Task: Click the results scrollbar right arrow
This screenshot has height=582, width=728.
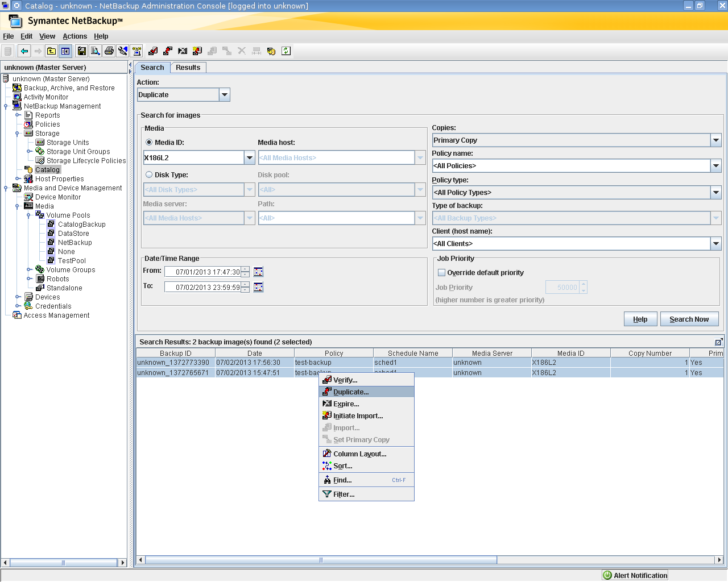Action: coord(719,560)
